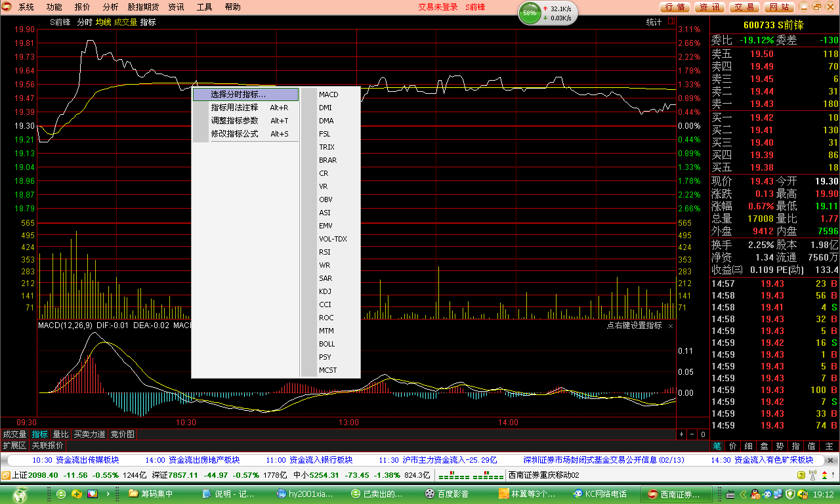Open the 关联报价 tab
This screenshot has height=504, width=840.
tap(47, 446)
